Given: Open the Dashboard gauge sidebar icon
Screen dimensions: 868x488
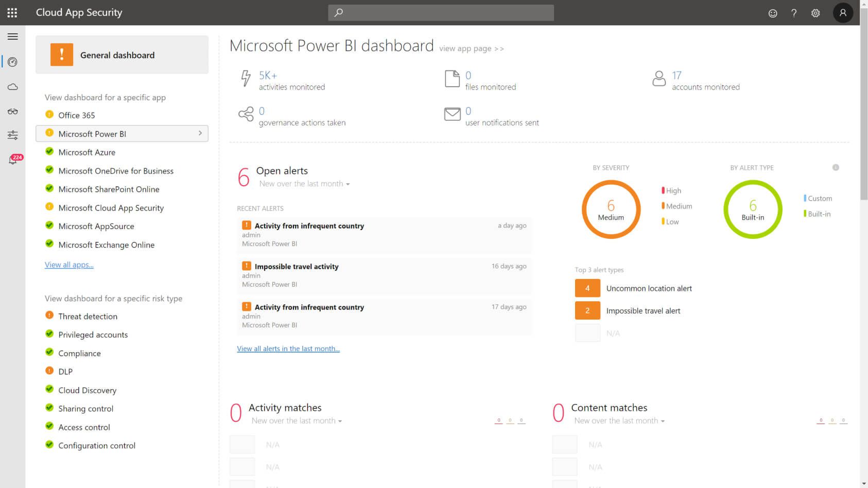Looking at the screenshot, I should point(13,62).
